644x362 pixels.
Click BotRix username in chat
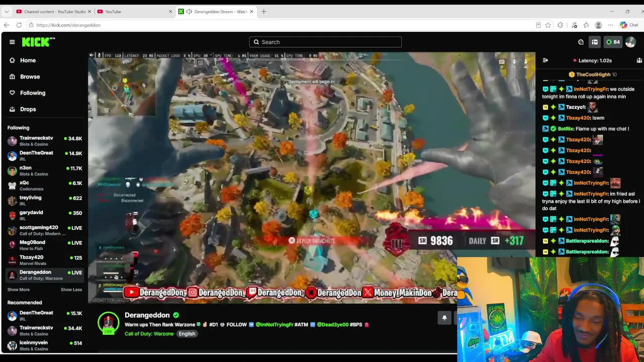click(x=566, y=129)
